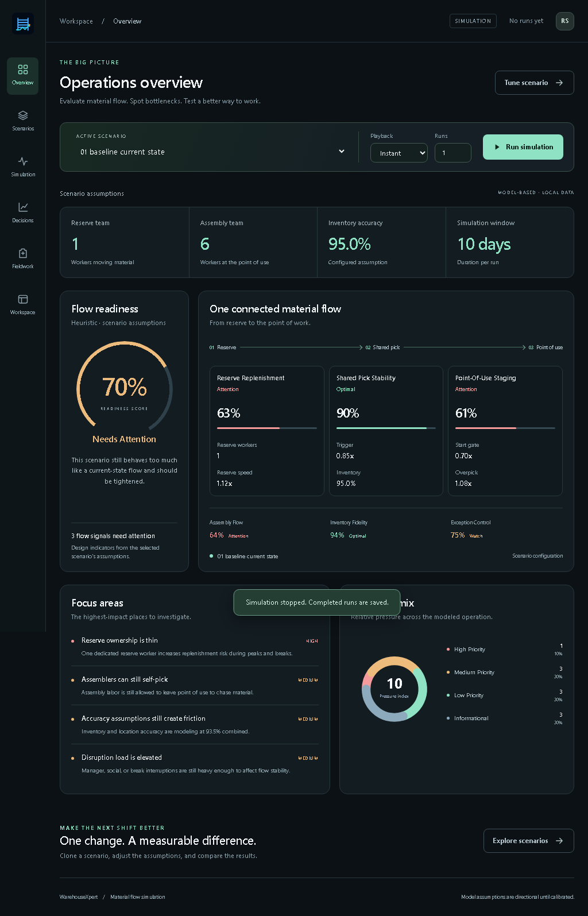Click the WarehouseXpert footer link
This screenshot has height=916, width=588.
point(79,897)
